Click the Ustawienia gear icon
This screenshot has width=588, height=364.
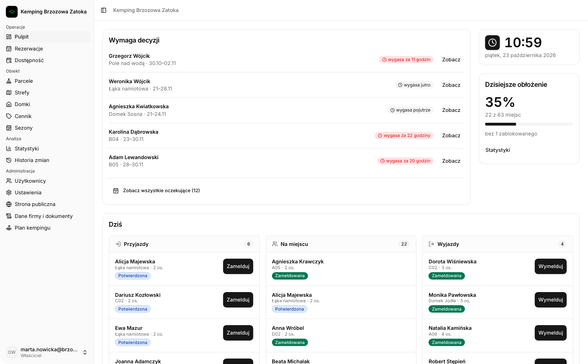pos(9,193)
